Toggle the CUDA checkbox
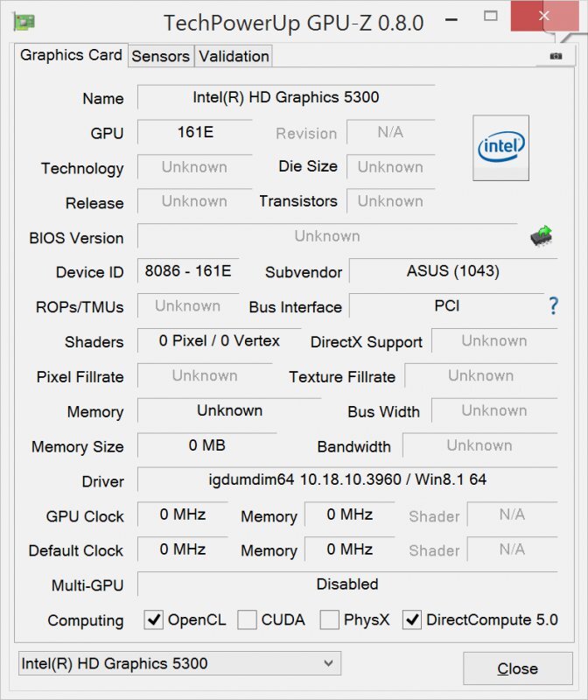Screen dimensions: 588x700 (x=247, y=619)
